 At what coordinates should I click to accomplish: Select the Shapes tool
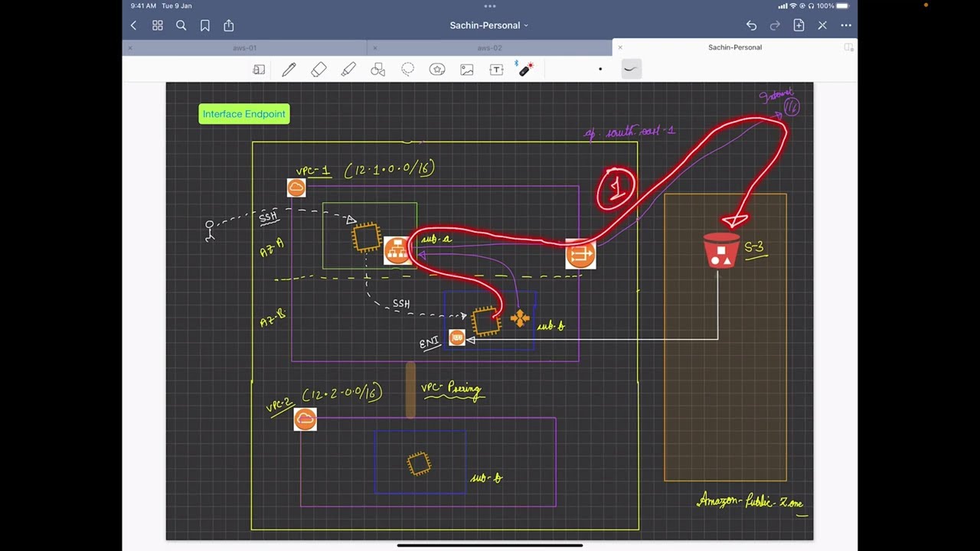tap(377, 70)
